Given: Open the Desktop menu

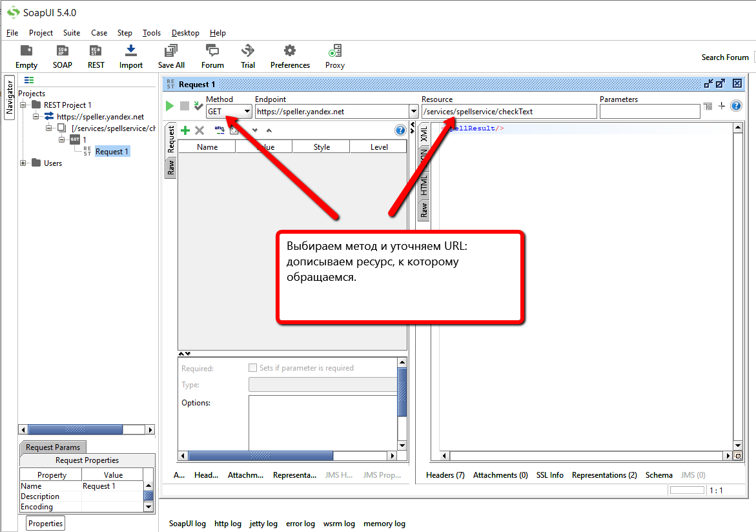Looking at the screenshot, I should pyautogui.click(x=185, y=33).
